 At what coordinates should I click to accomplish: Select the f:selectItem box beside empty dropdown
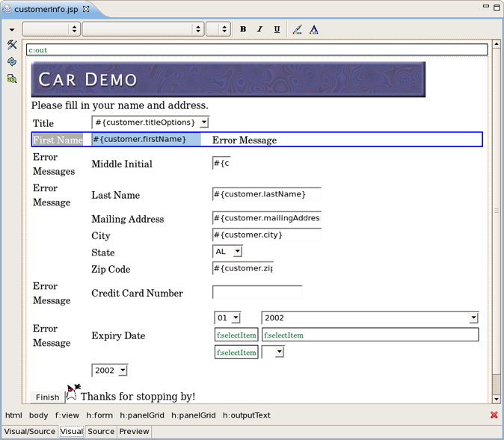tap(236, 352)
